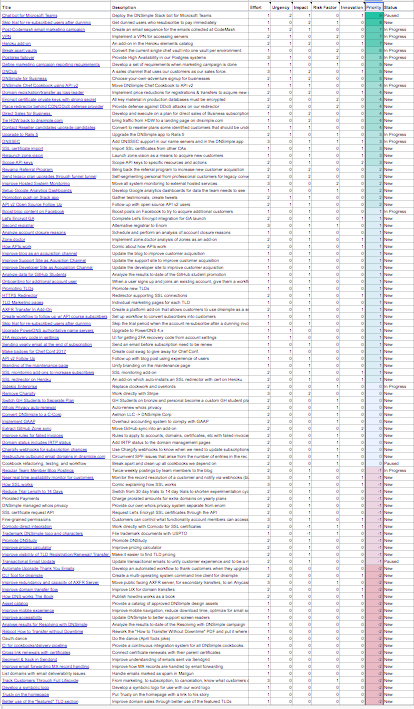Select the 'SSL certificate request API' title cell
Viewport: 414px width, 709px height.
[56, 512]
